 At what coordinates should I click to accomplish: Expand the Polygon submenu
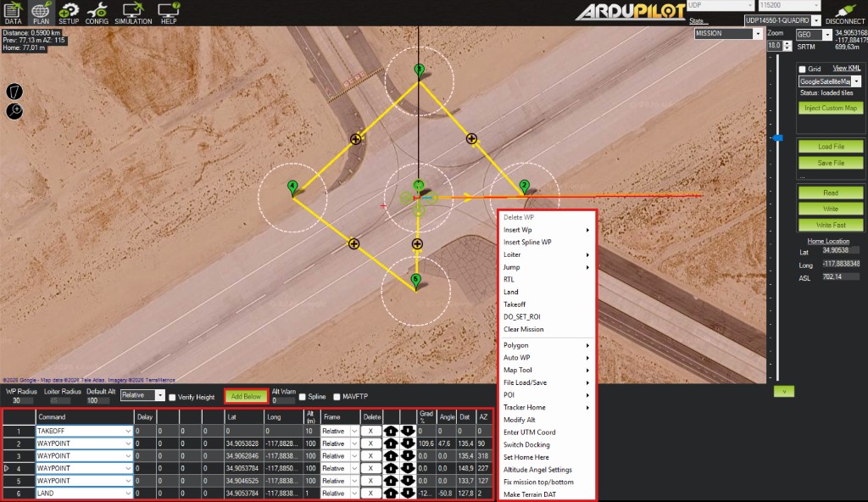pos(547,345)
